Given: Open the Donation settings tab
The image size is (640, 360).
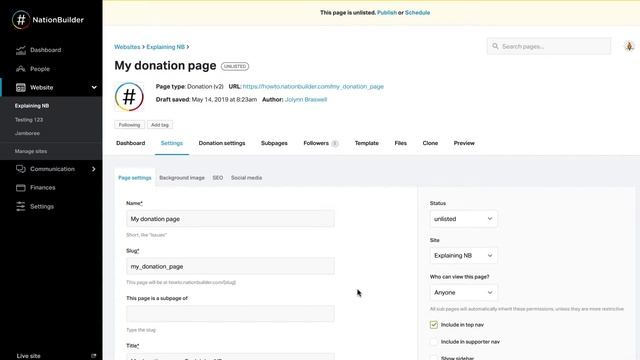Looking at the screenshot, I should click(x=222, y=143).
